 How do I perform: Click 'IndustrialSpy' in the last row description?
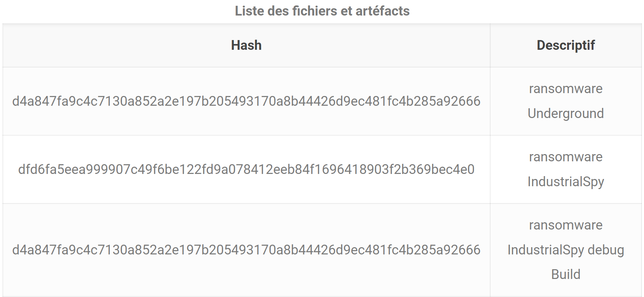click(546, 250)
